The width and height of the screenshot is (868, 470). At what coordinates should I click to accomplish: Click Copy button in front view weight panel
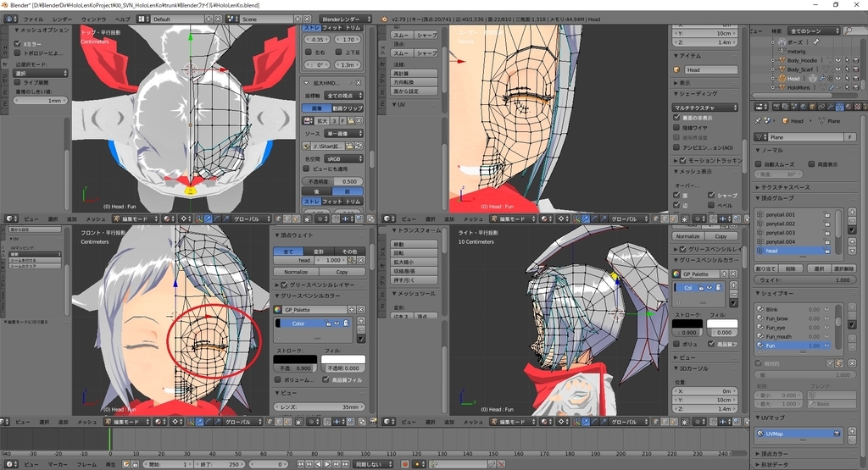(x=342, y=272)
